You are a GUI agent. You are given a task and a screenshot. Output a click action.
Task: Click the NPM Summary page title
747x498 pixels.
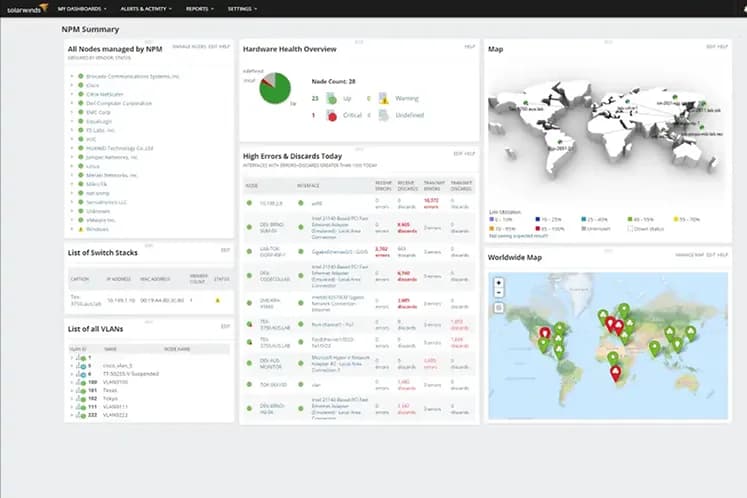pos(90,30)
